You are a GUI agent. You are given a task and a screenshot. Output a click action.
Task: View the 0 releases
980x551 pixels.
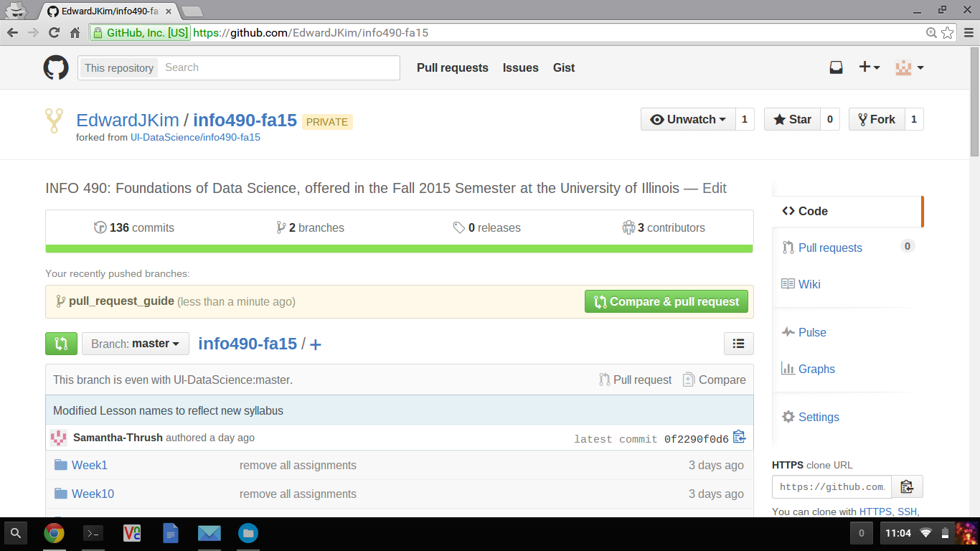click(x=487, y=227)
